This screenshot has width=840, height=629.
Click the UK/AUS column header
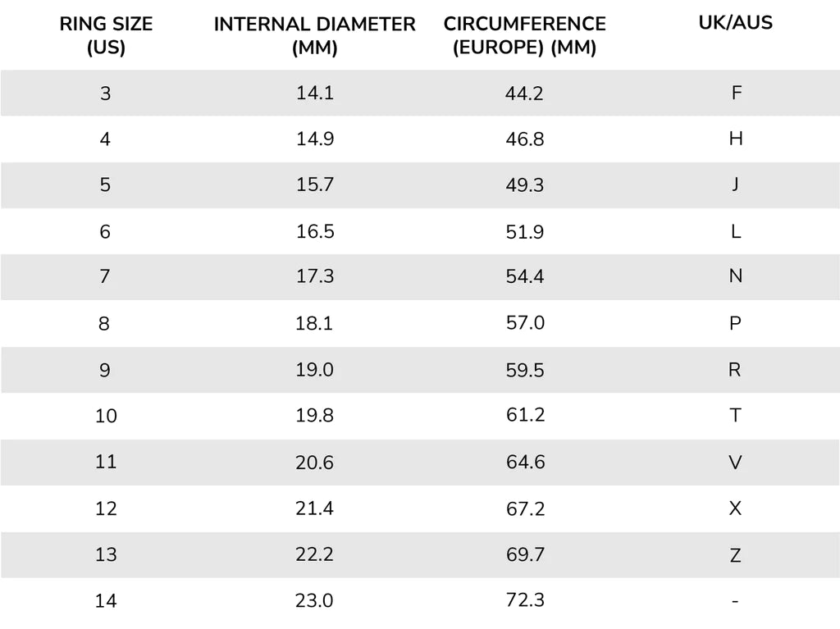(x=735, y=22)
